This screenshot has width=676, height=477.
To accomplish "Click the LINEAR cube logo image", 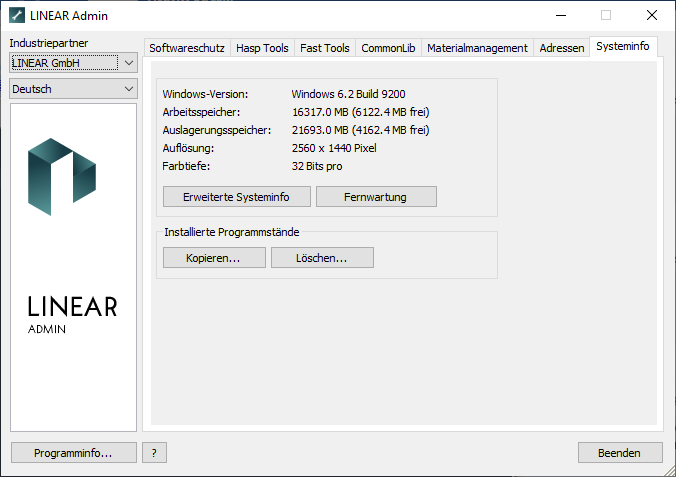I will click(x=62, y=177).
